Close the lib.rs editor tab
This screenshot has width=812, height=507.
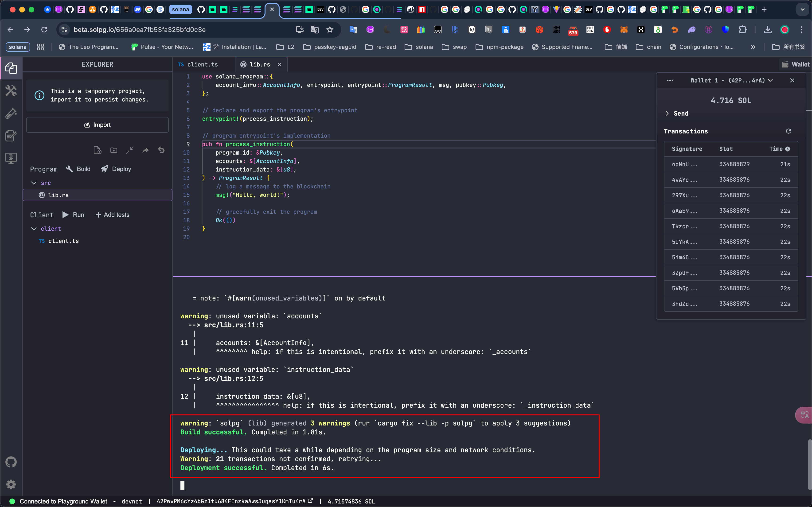coord(280,64)
